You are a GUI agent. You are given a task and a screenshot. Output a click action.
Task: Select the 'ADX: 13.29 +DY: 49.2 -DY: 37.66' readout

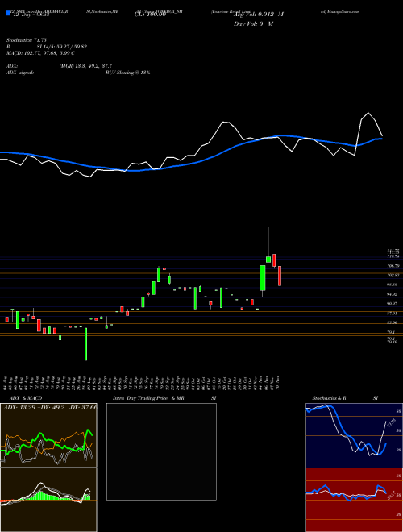tap(50, 408)
